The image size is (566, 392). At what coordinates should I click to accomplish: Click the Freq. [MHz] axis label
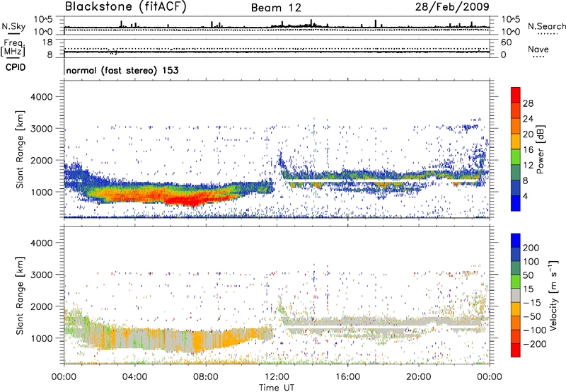point(13,47)
